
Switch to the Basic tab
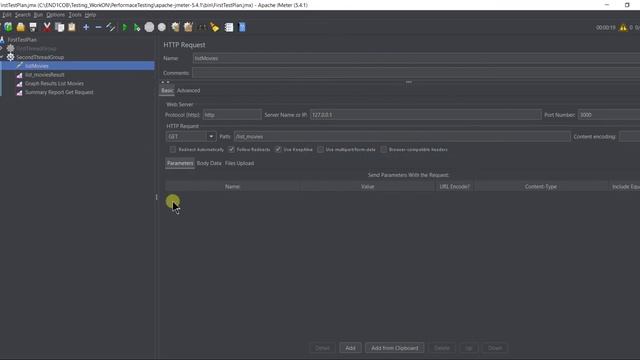pos(167,91)
